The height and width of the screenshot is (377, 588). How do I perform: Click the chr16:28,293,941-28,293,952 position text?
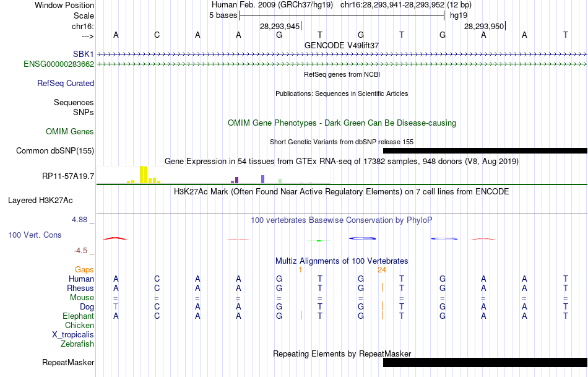pyautogui.click(x=392, y=5)
